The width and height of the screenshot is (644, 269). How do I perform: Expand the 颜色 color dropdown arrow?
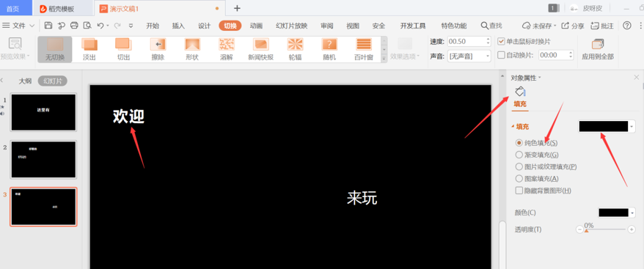[x=632, y=213]
